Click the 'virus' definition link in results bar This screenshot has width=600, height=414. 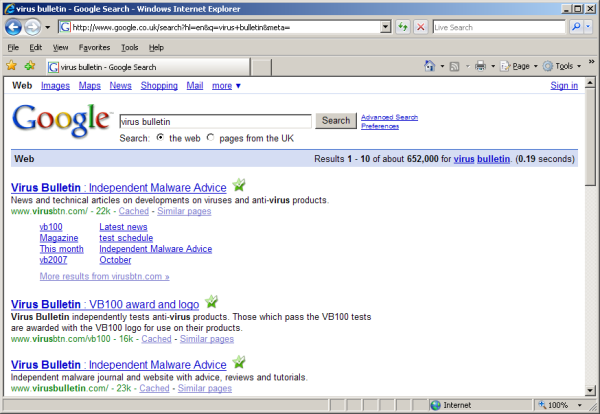(464, 159)
